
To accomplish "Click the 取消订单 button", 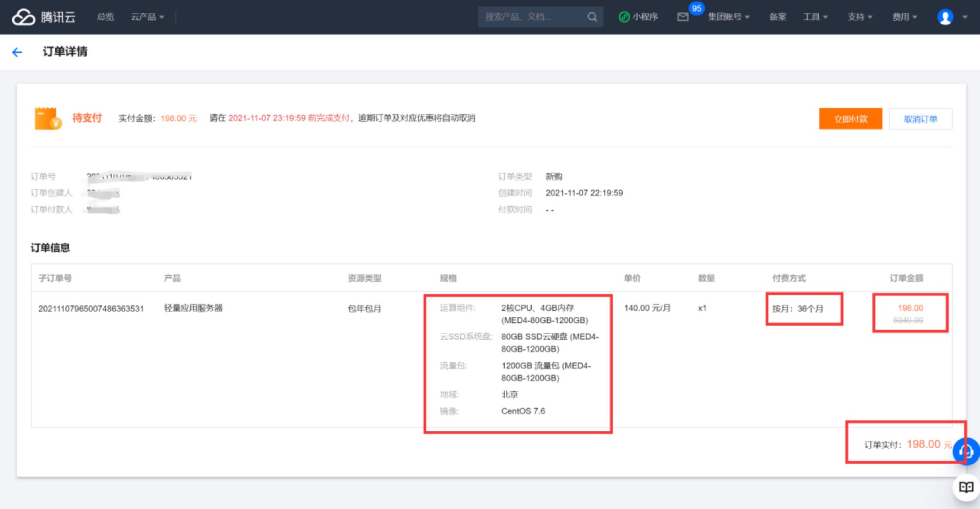I will coord(920,119).
